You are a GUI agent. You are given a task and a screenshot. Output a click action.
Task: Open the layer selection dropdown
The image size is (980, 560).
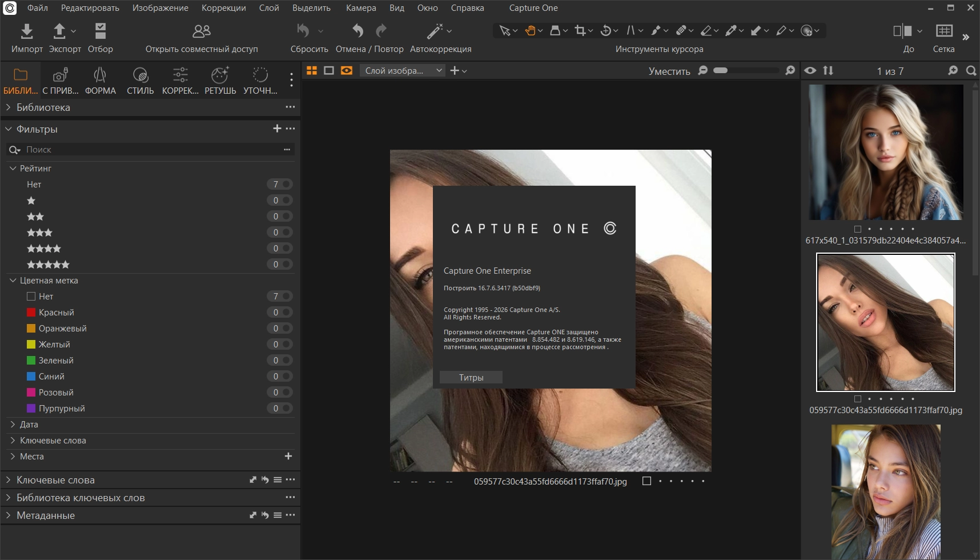pyautogui.click(x=404, y=70)
